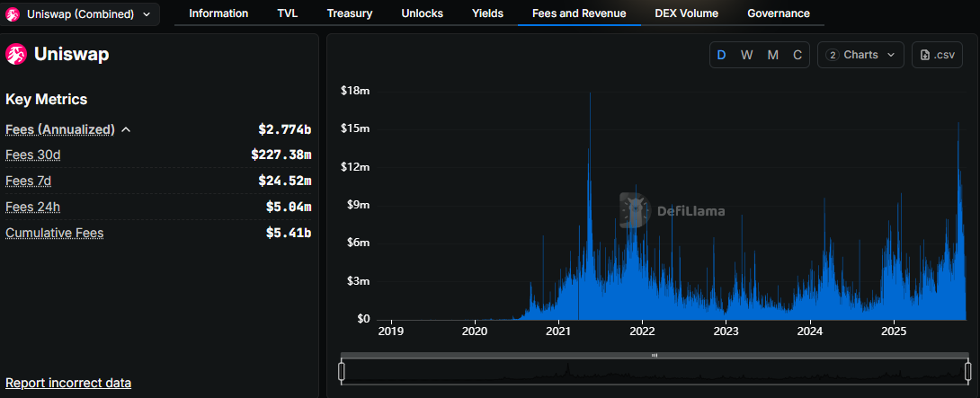
Task: Click the DefiLlama watermark logo on chart
Action: pyautogui.click(x=635, y=210)
